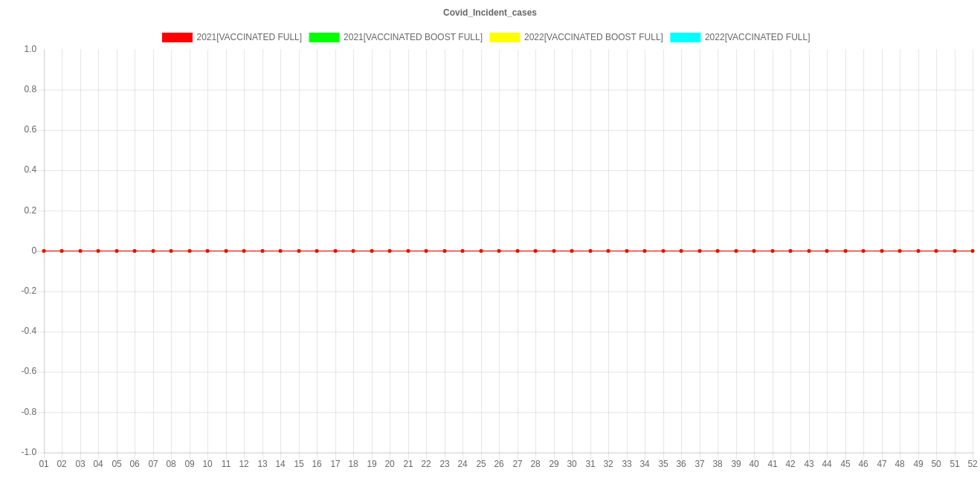Select the data point at week 33
Viewport: 980px width, 490px height.
click(627, 251)
